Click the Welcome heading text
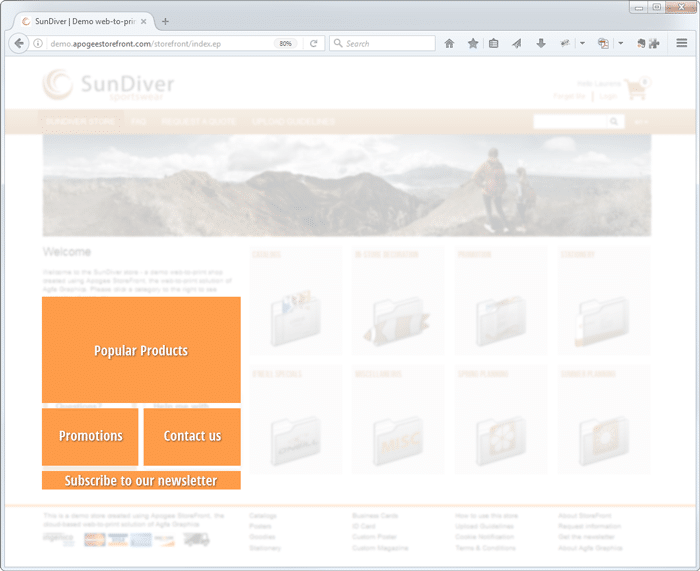This screenshot has width=700, height=571. tap(67, 252)
